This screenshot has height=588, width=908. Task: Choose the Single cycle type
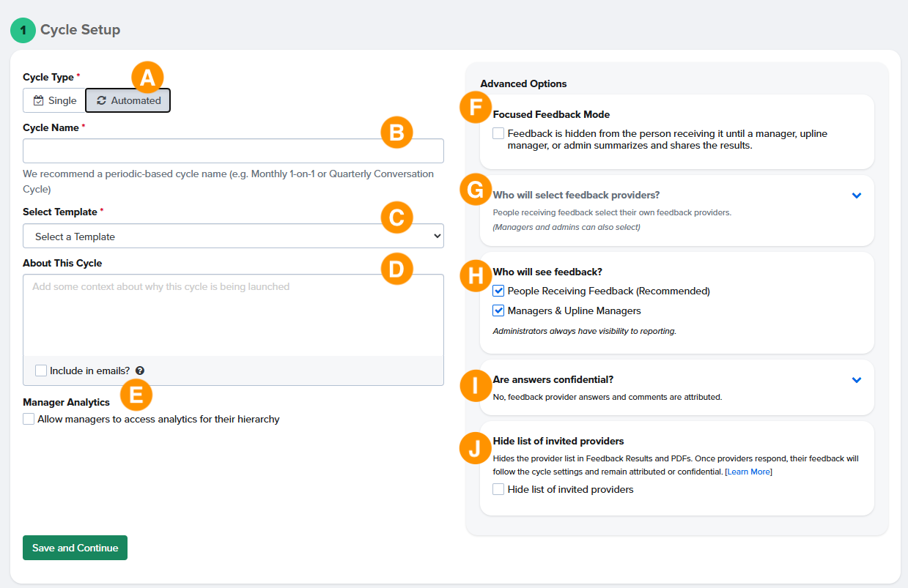click(x=55, y=100)
